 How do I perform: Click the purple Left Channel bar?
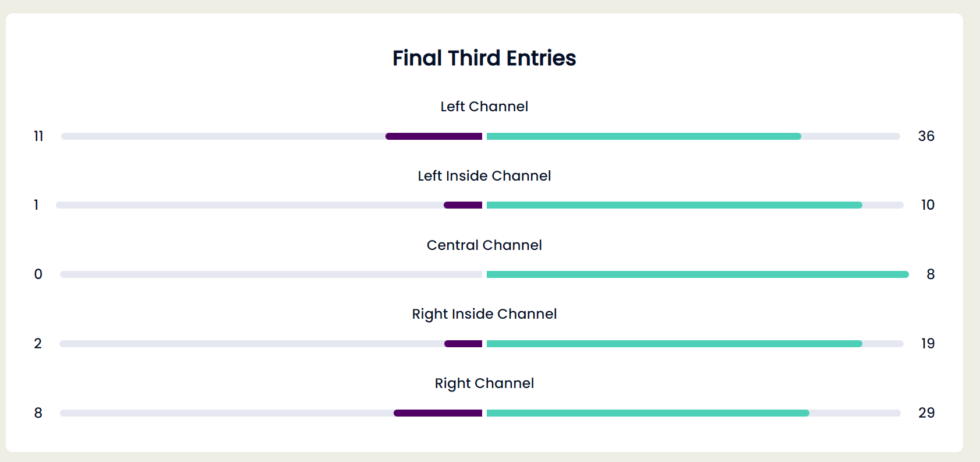(x=434, y=136)
